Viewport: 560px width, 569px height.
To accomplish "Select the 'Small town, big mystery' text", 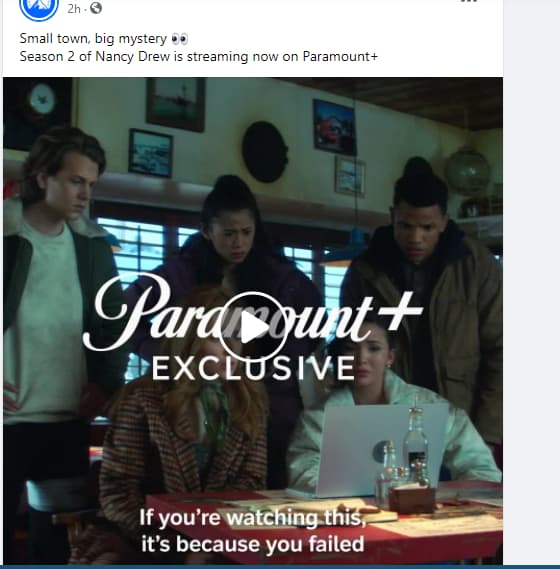I will (x=93, y=38).
